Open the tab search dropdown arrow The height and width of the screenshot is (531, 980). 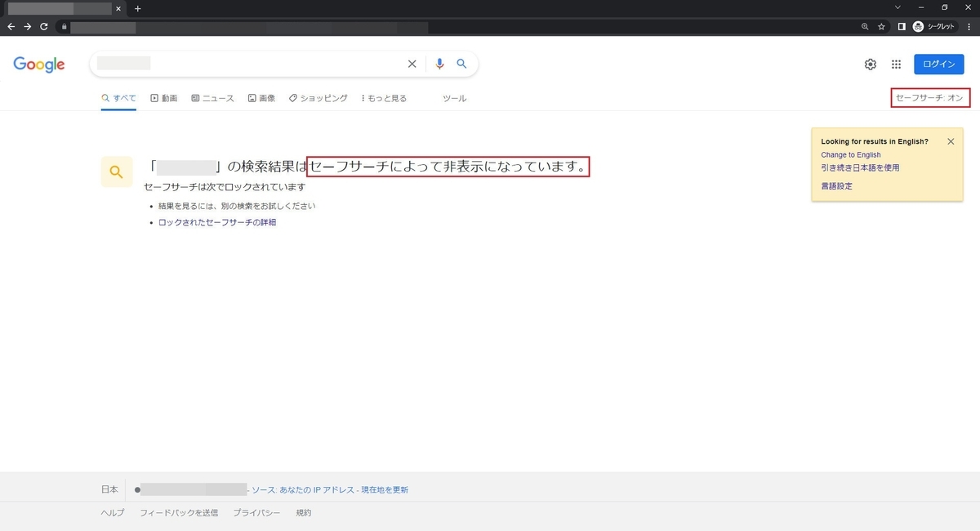898,7
